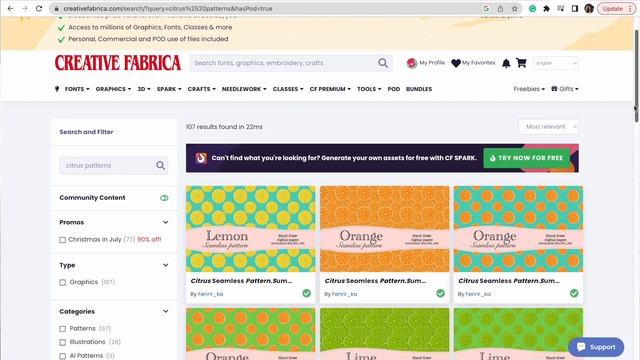Click TRY NOW FOR FREE button
Image resolution: width=640 pixels, height=360 pixels.
[x=527, y=158]
